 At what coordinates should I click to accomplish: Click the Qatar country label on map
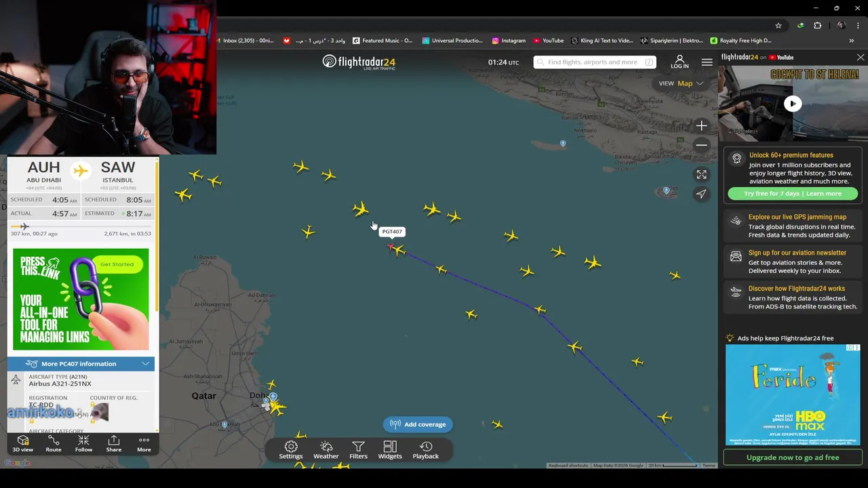203,396
